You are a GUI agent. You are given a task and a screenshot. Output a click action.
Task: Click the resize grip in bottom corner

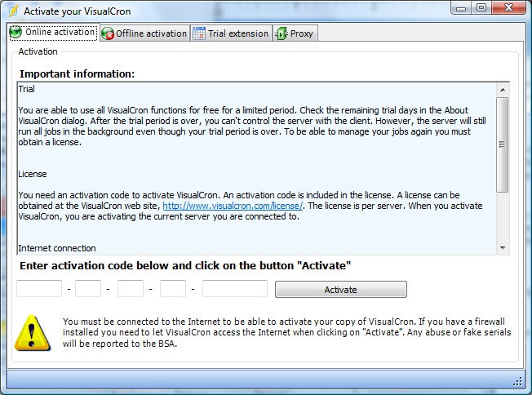(516, 380)
